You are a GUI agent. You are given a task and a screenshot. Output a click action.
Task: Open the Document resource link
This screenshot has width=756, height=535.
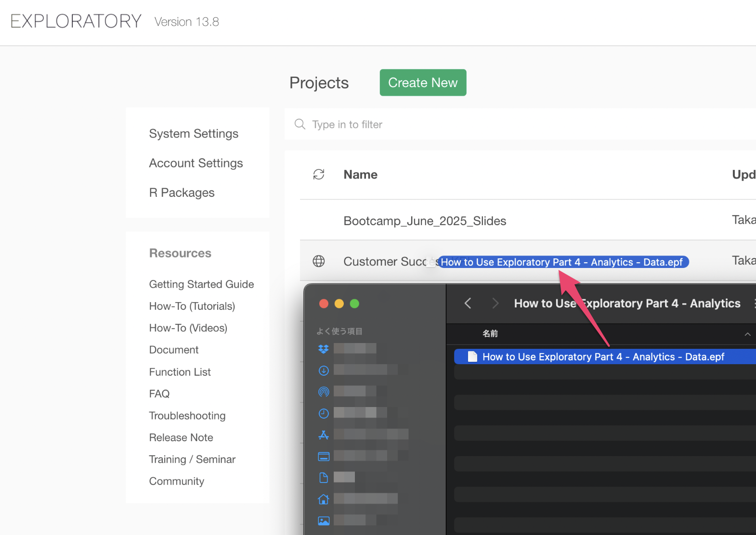tap(174, 350)
